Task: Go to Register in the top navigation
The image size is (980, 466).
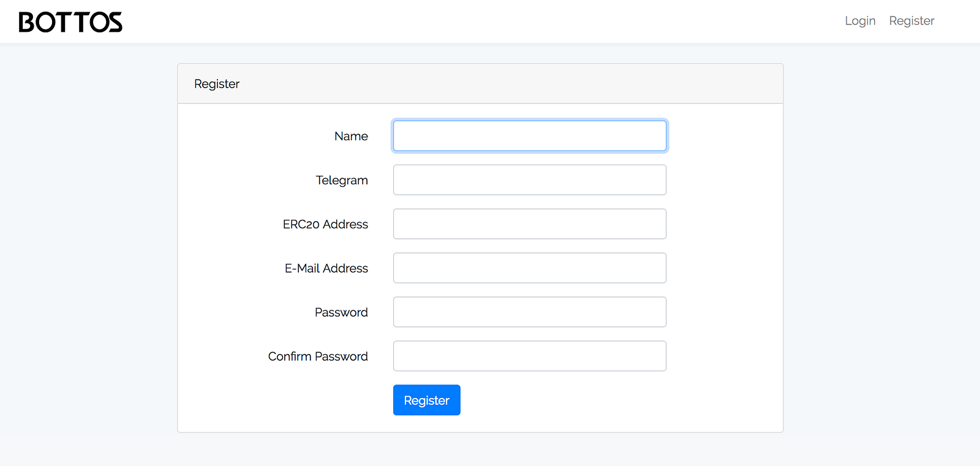Action: click(911, 21)
